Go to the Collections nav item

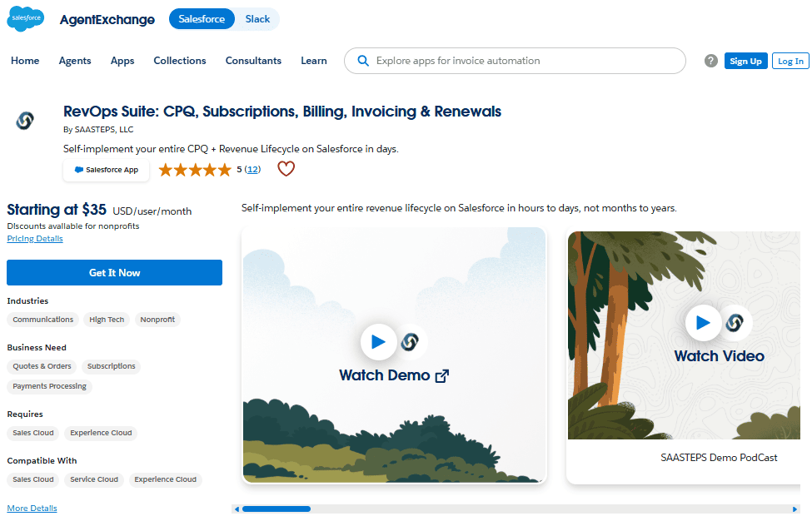180,61
